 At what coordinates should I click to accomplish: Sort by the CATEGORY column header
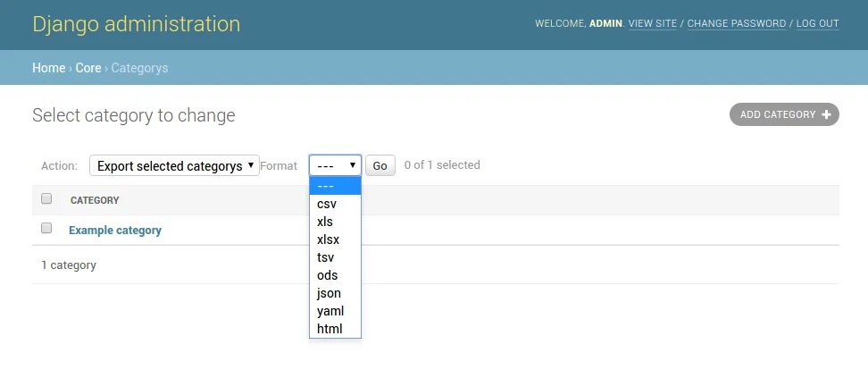(x=95, y=200)
